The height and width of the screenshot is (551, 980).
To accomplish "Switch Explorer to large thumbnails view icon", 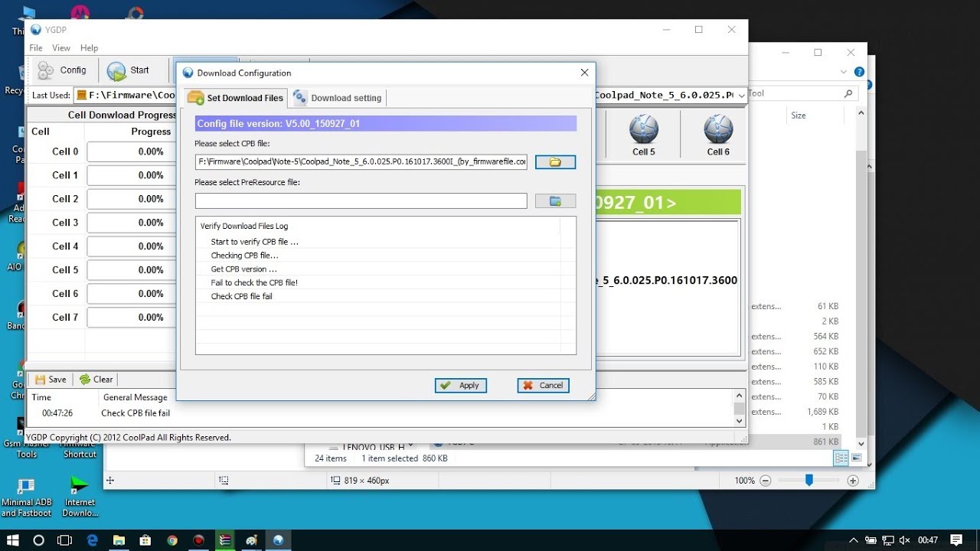I will (x=857, y=458).
